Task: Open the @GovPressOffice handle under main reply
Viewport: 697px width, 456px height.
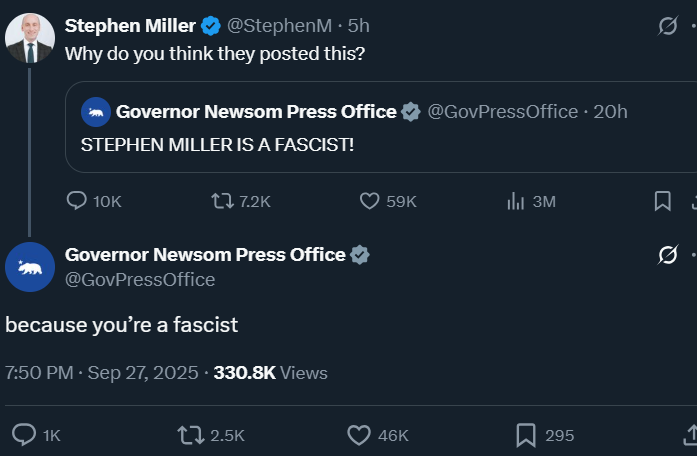Action: tap(140, 280)
